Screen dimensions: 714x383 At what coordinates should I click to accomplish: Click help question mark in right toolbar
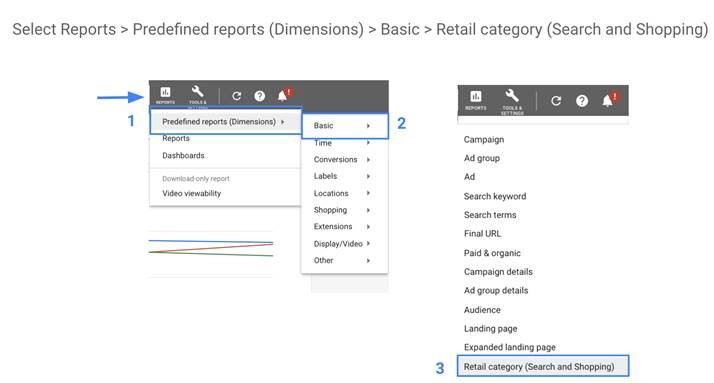(x=581, y=101)
